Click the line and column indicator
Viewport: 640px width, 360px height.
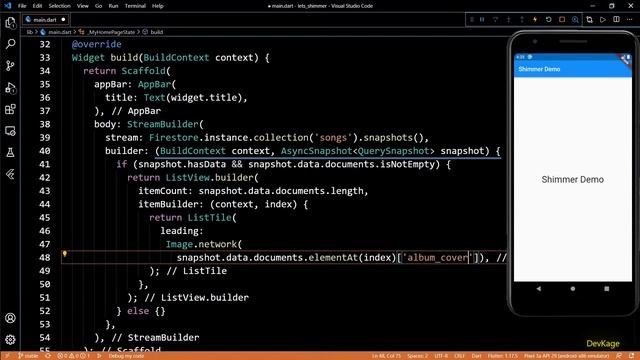click(386, 356)
